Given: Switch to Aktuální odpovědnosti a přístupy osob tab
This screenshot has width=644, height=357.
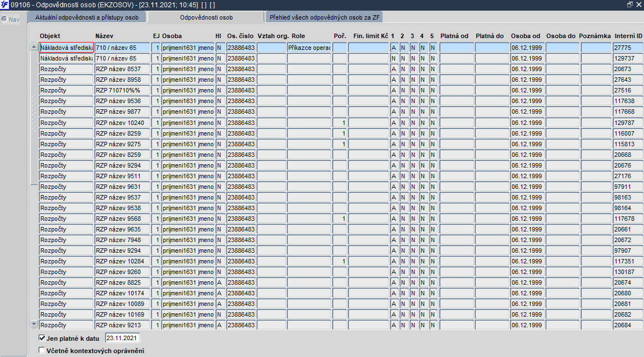Looking at the screenshot, I should click(x=86, y=17).
